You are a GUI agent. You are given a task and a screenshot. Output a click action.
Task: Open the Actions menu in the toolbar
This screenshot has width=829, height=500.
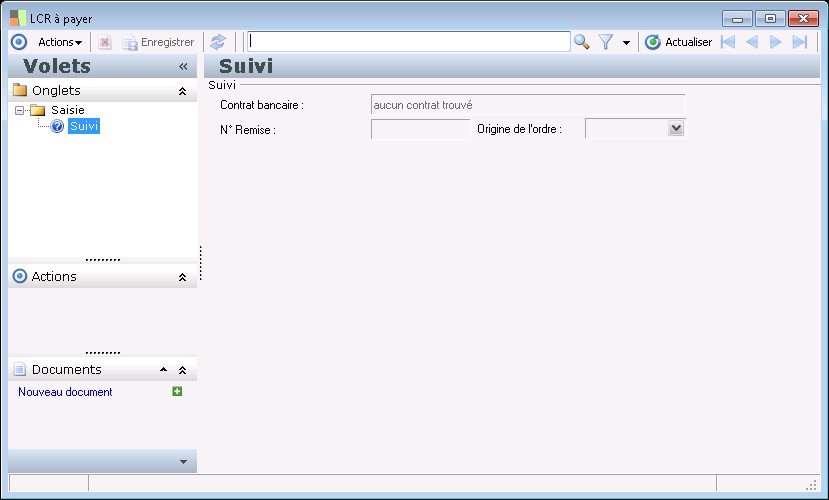[x=60, y=42]
